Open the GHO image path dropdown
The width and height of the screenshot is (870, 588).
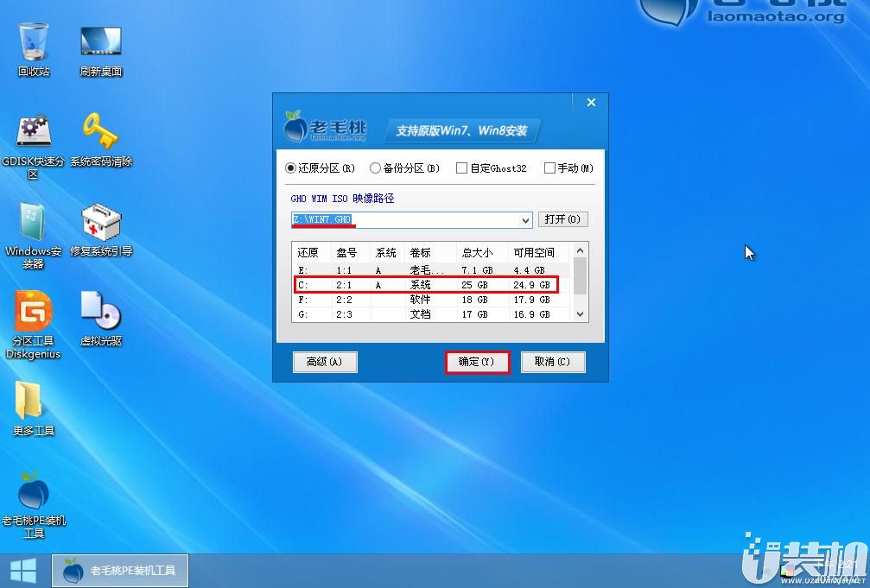pos(527,220)
